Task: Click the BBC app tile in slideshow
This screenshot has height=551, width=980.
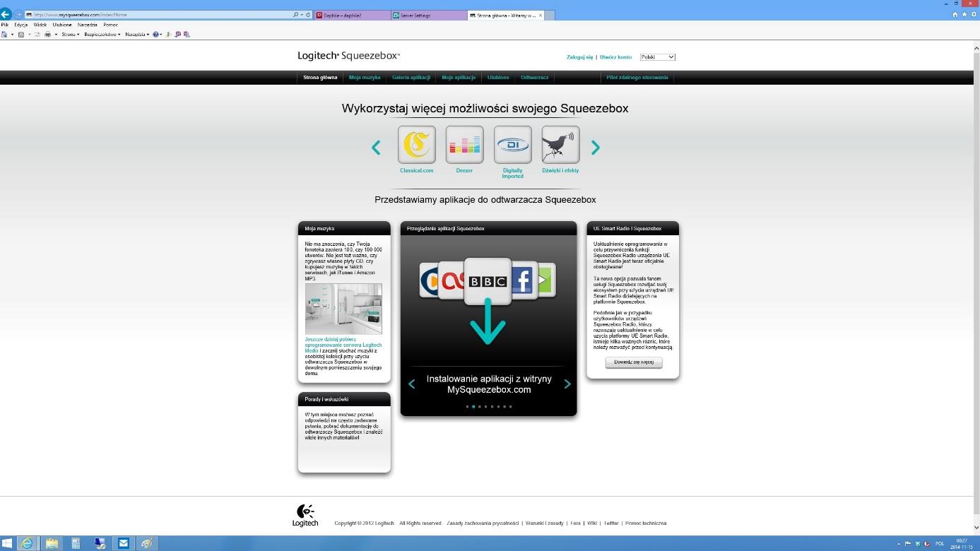Action: tap(488, 281)
